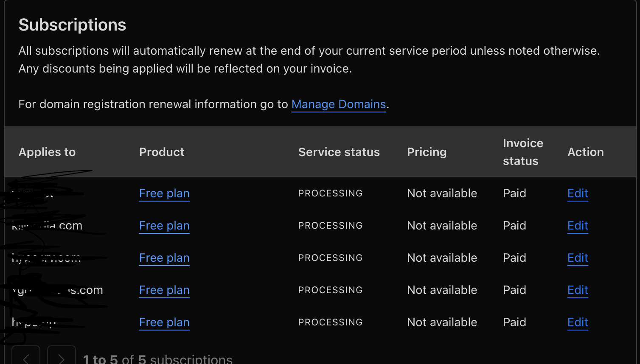
Task: Edit the second subscription row
Action: coord(578,226)
